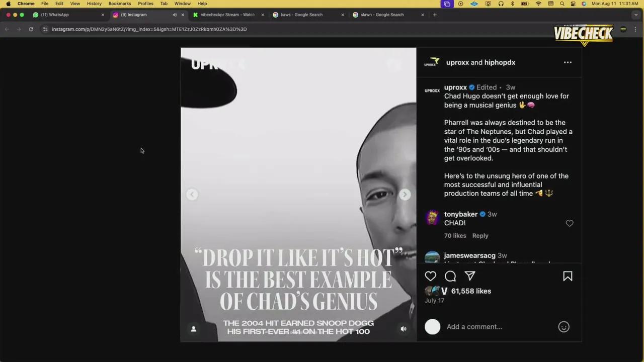Save post with the bookmark icon

pyautogui.click(x=568, y=276)
